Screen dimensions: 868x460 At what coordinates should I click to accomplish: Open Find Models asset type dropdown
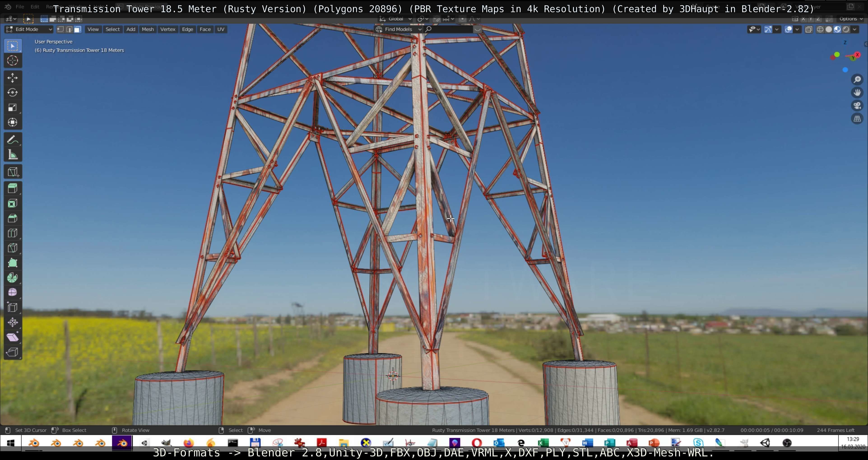tap(399, 29)
